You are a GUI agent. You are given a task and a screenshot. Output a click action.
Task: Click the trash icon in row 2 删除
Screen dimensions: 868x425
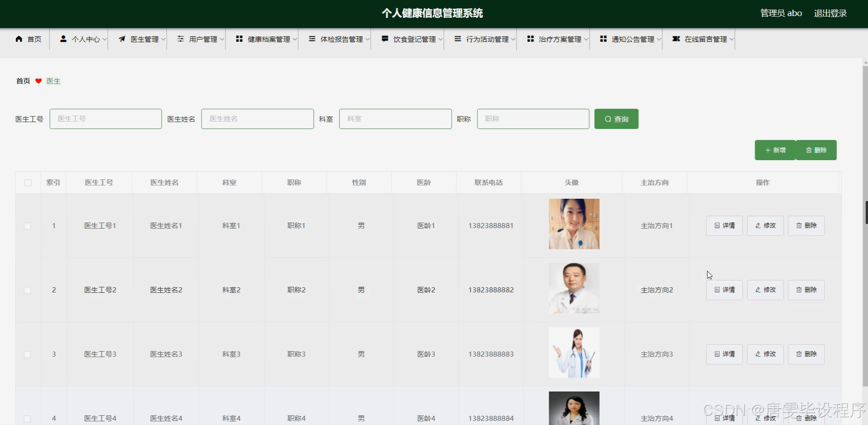[799, 290]
